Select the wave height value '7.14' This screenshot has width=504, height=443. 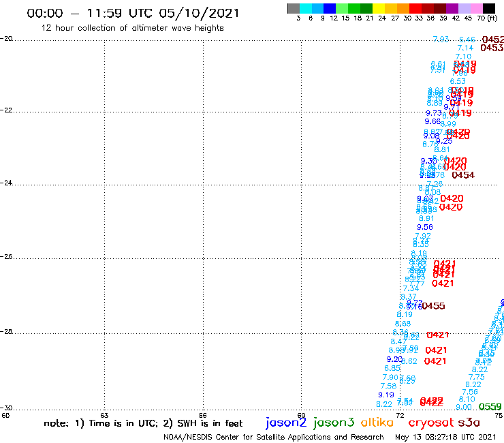(465, 48)
